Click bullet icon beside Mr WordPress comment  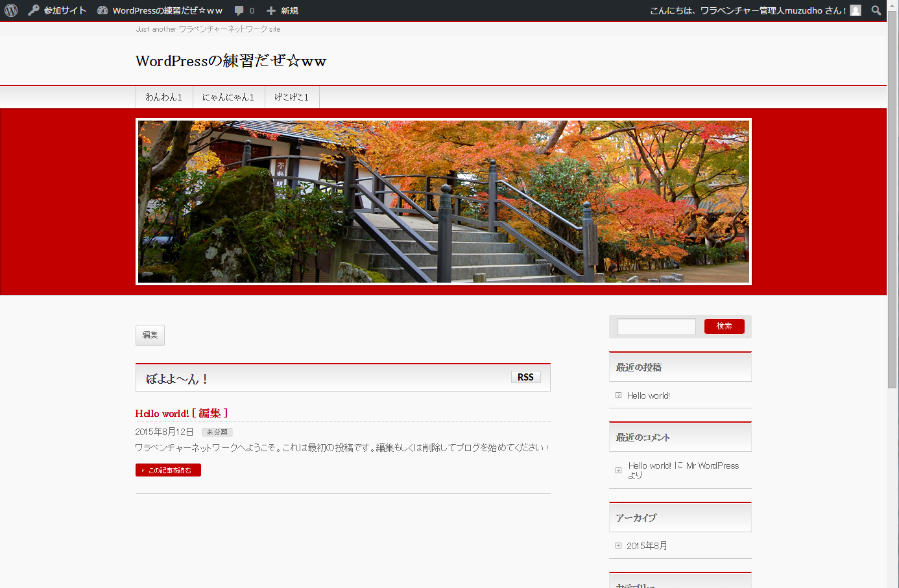619,471
